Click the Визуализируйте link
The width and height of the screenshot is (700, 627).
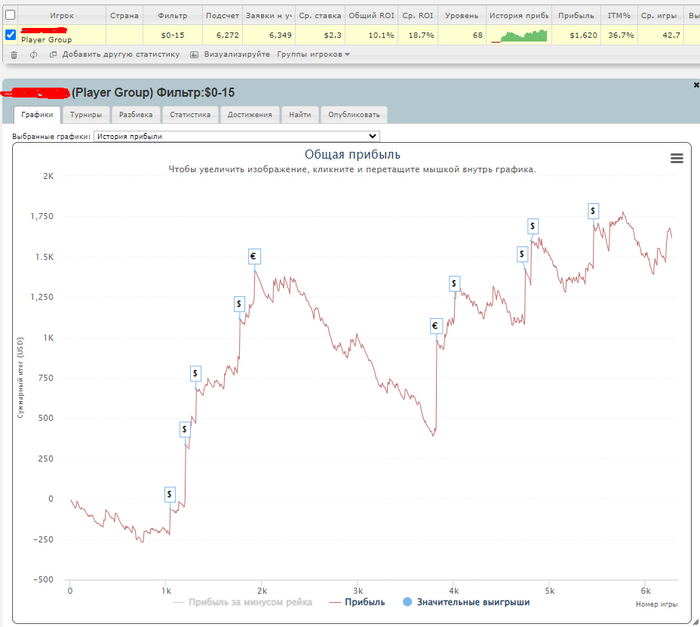[x=237, y=54]
